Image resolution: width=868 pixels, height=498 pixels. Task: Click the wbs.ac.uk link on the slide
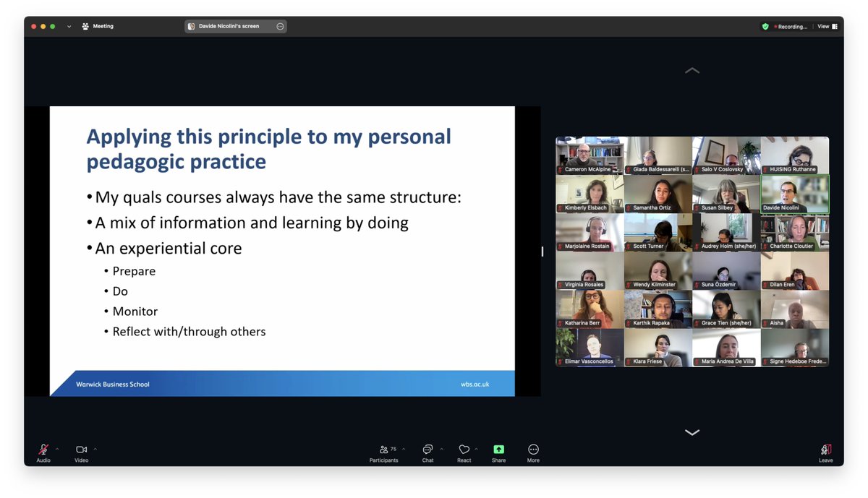(475, 385)
